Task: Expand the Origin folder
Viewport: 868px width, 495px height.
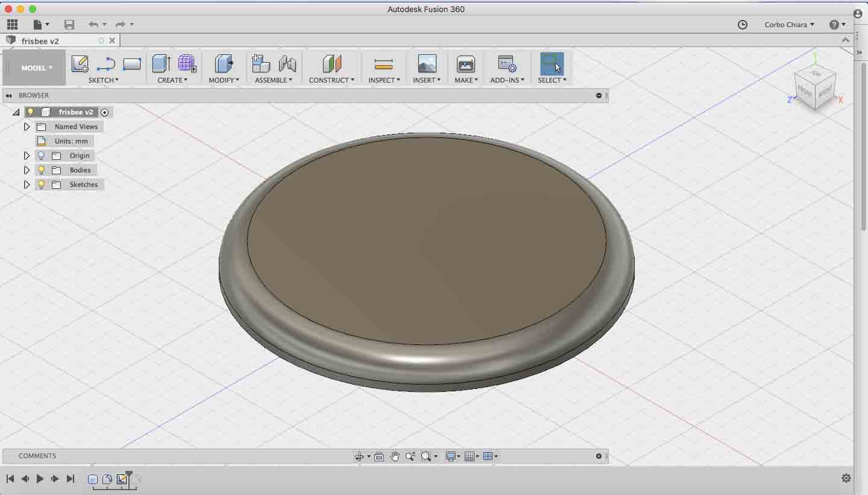Action: pyautogui.click(x=27, y=156)
